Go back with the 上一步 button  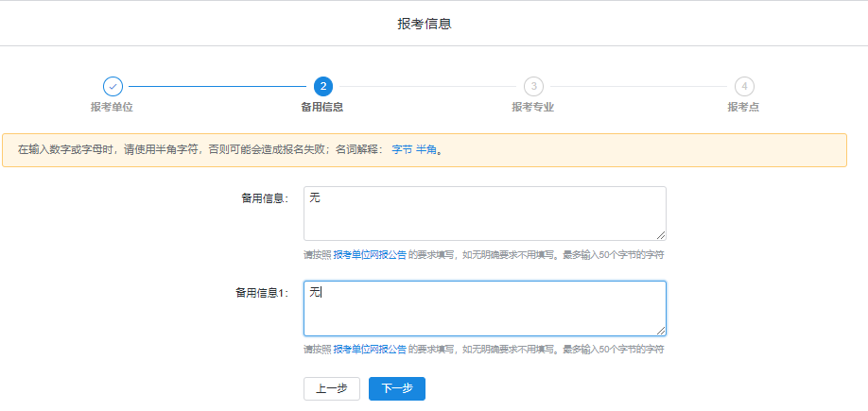click(332, 389)
